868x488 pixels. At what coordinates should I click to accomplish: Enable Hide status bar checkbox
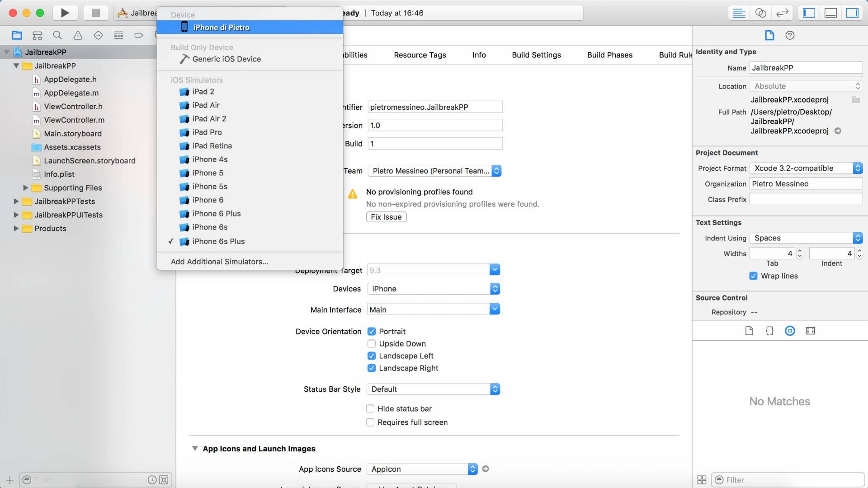pos(370,409)
